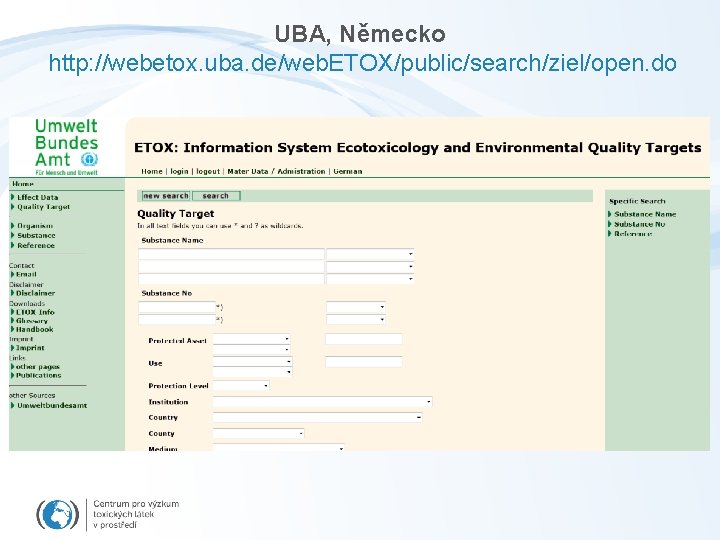Viewport: 720px width, 540px height.
Task: Open the County dropdown
Action: click(x=259, y=433)
